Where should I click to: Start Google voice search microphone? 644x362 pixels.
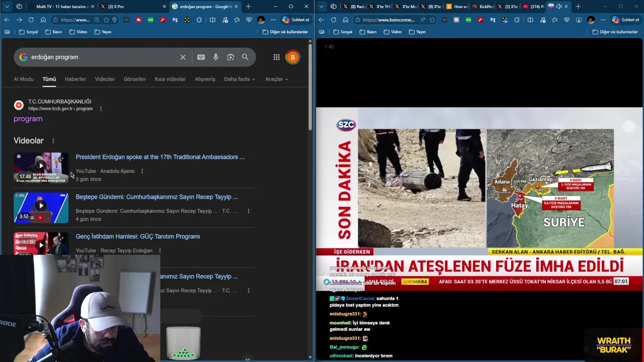pos(215,57)
